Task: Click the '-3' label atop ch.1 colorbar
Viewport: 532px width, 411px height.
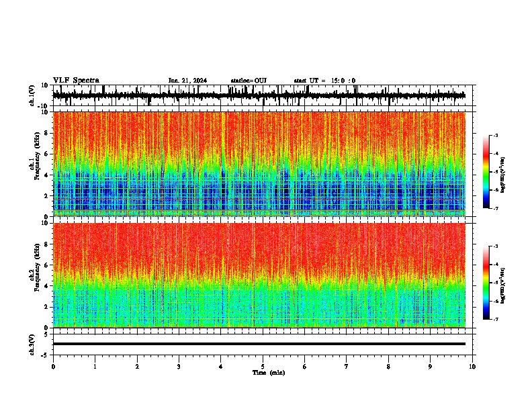Action: (495, 135)
